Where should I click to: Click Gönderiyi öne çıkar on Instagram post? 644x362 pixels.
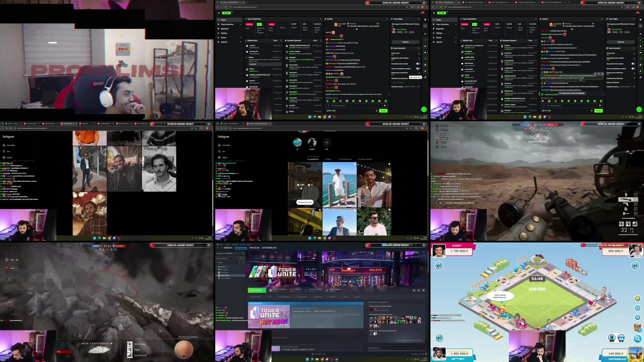(305, 202)
